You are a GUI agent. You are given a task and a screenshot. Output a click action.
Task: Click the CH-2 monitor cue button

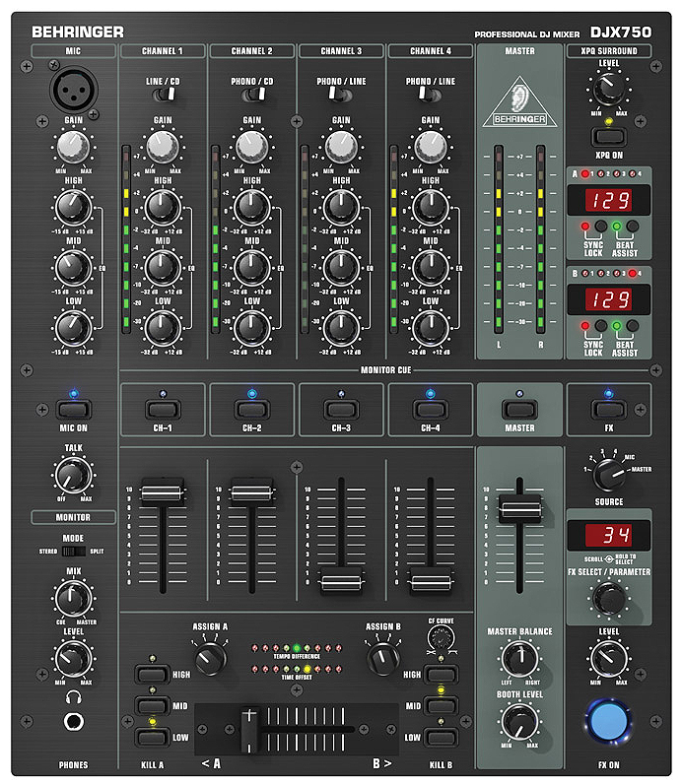coord(251,410)
